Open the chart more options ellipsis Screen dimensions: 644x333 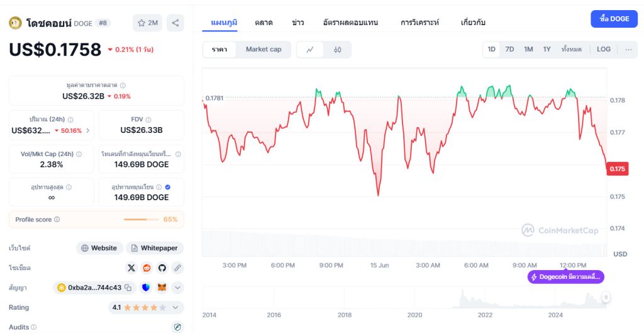(628, 49)
